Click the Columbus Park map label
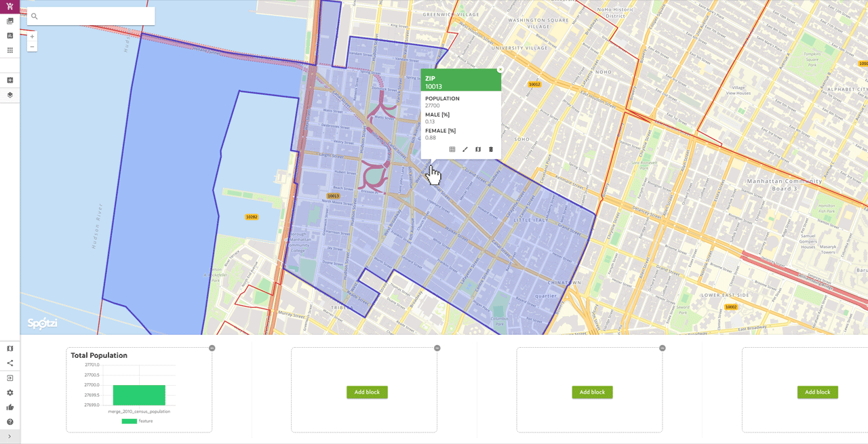 (x=499, y=321)
